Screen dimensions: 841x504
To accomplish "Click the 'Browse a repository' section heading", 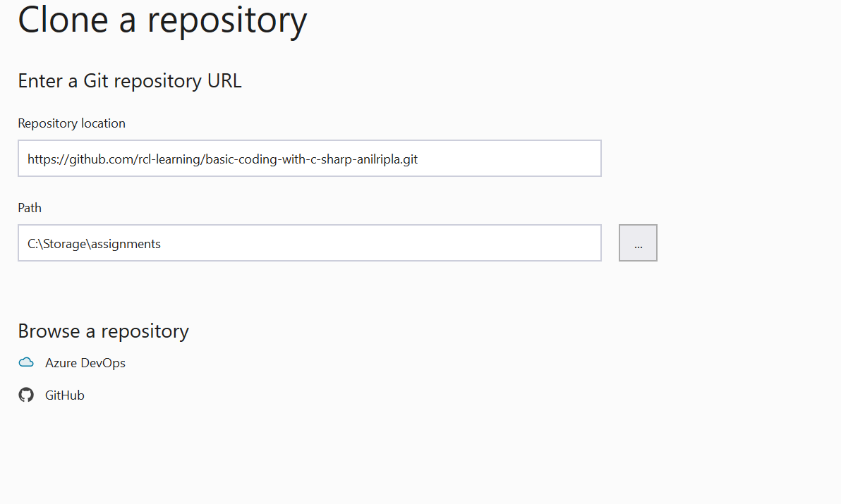I will click(104, 331).
